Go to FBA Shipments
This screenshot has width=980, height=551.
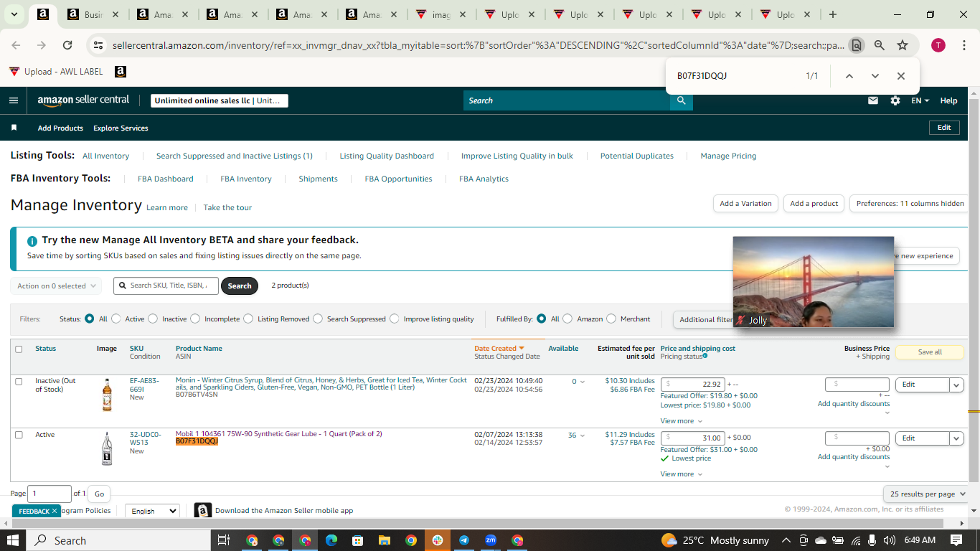(x=318, y=179)
